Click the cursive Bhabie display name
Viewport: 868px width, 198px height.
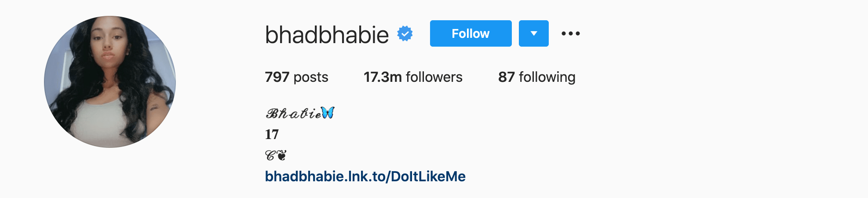click(x=293, y=114)
